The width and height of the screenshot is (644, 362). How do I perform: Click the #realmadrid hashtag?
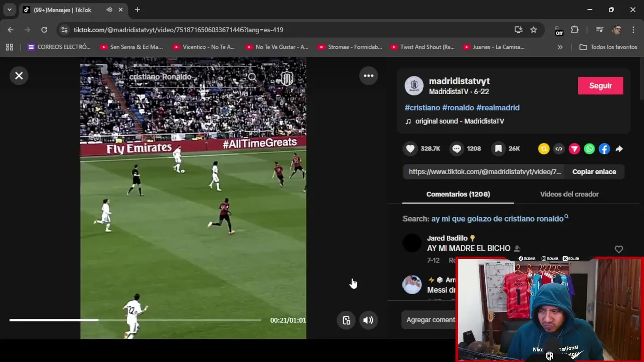click(x=498, y=108)
